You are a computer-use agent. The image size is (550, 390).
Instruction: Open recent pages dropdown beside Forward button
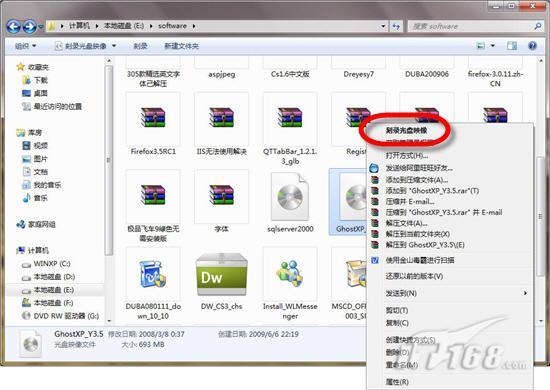pyautogui.click(x=40, y=27)
